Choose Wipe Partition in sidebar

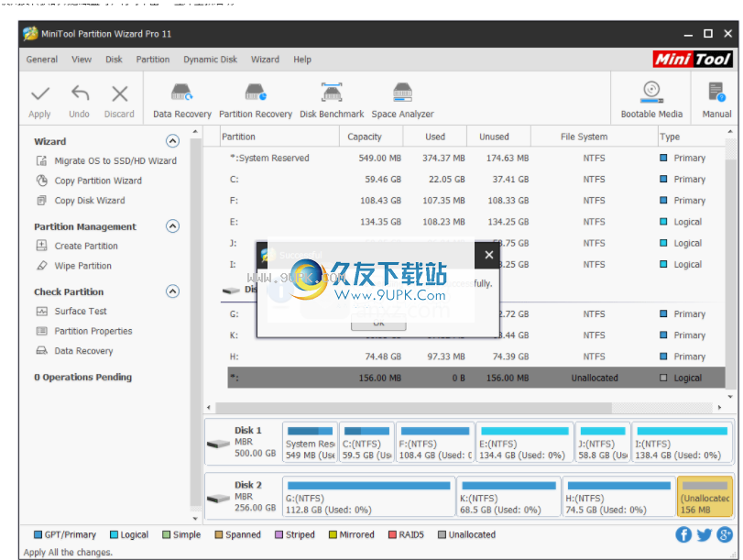point(83,266)
